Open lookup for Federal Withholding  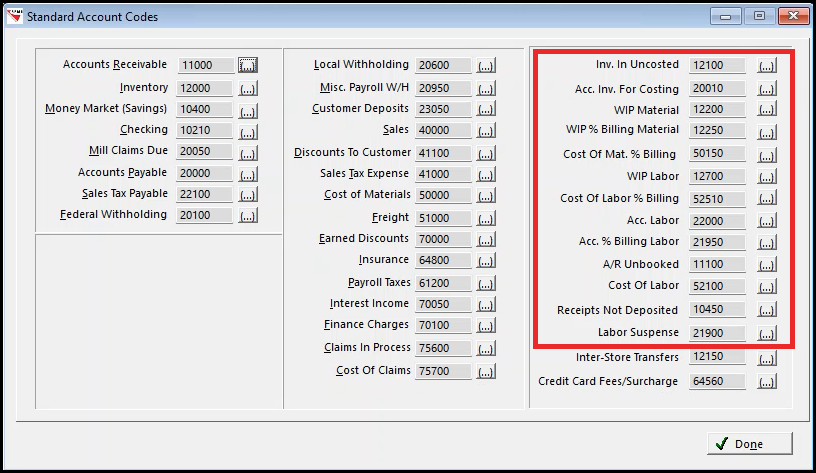(x=248, y=215)
